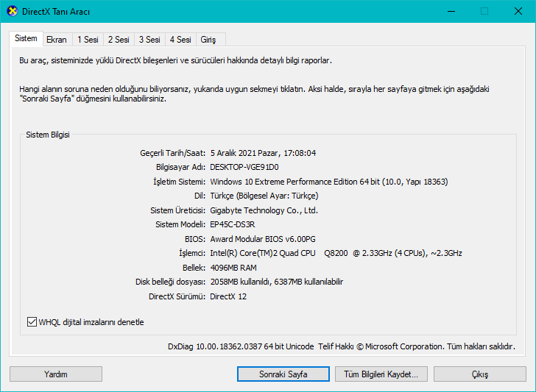
Task: Click the İşletim Sistemi label
Action: pyautogui.click(x=179, y=182)
